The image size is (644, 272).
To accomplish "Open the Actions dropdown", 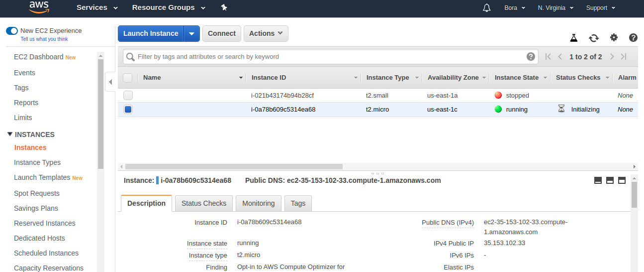I will (266, 33).
